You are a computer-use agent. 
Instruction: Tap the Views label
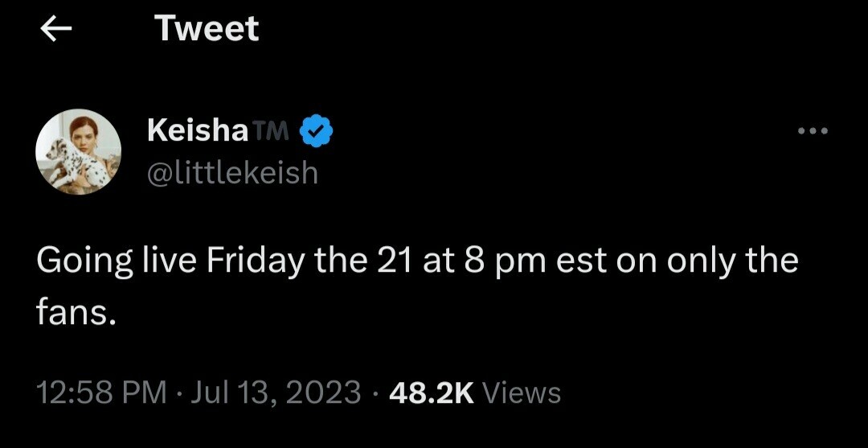click(523, 393)
